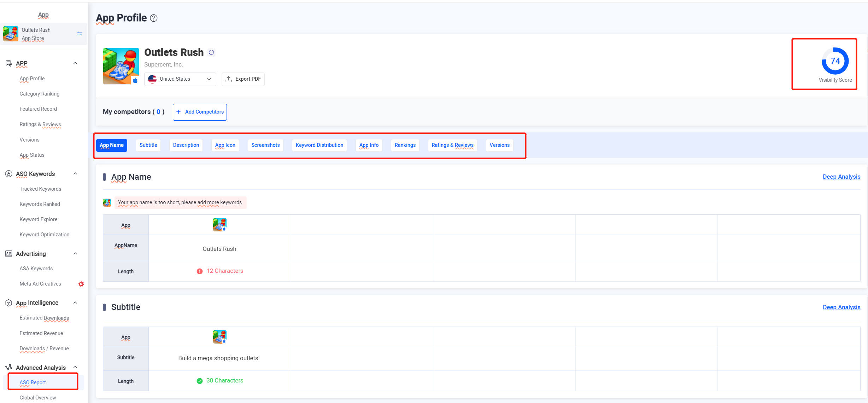Screen dimensions: 868x403
Task: Open Estimated Downloads in the sidebar
Action: tap(44, 318)
